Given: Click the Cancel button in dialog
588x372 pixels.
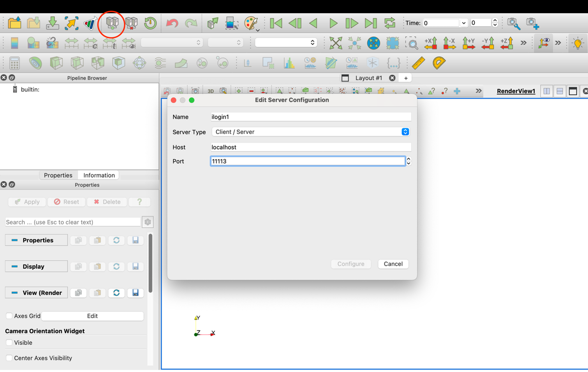Looking at the screenshot, I should click(x=393, y=264).
